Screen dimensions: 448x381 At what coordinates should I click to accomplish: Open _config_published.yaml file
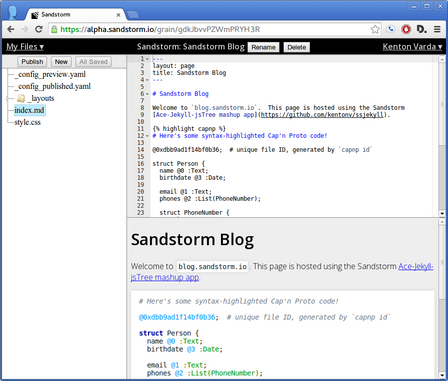(53, 86)
